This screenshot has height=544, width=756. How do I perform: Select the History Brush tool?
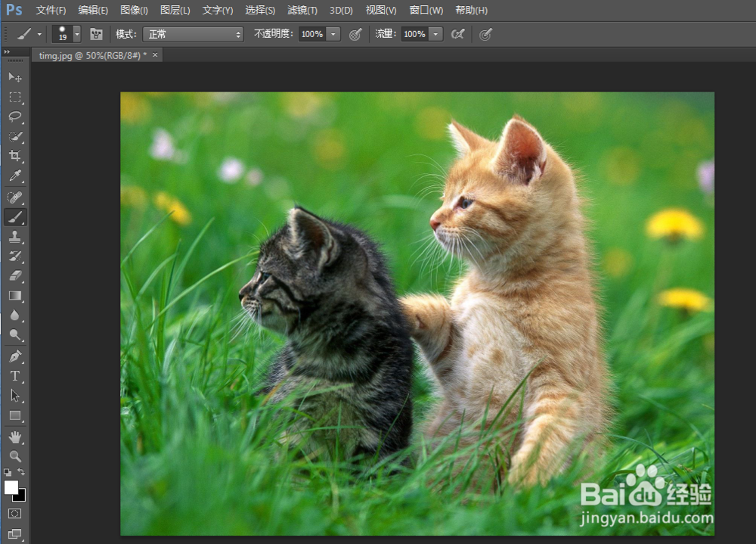point(15,256)
